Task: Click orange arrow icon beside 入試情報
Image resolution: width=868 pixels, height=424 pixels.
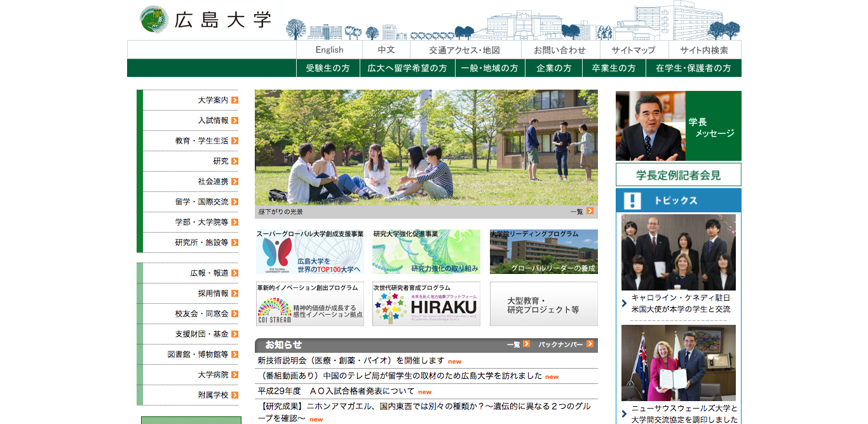Action: click(235, 121)
